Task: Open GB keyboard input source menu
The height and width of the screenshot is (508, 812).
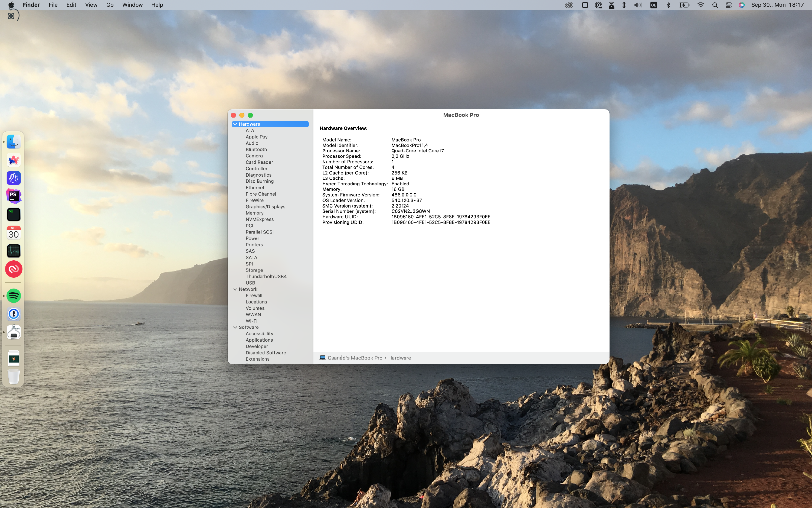Action: (654, 5)
